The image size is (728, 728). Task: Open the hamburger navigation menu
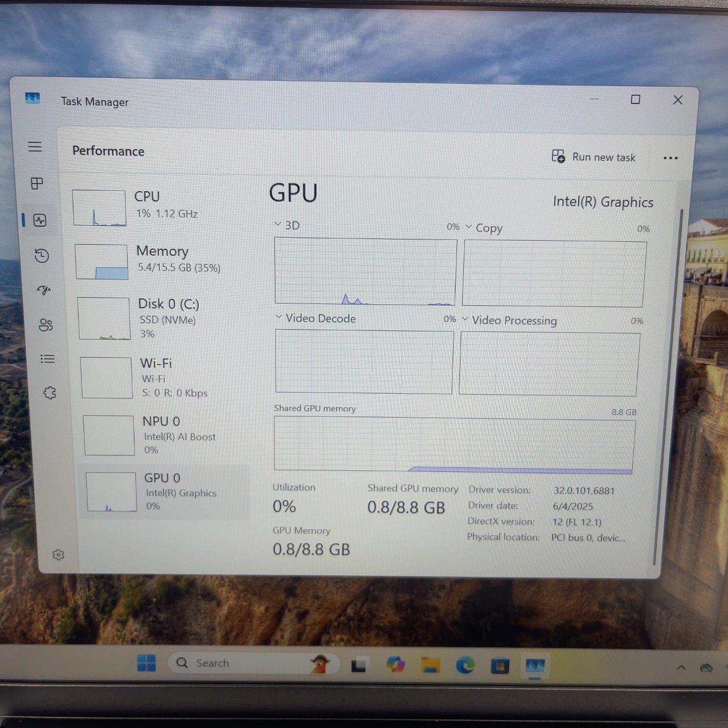[x=35, y=146]
